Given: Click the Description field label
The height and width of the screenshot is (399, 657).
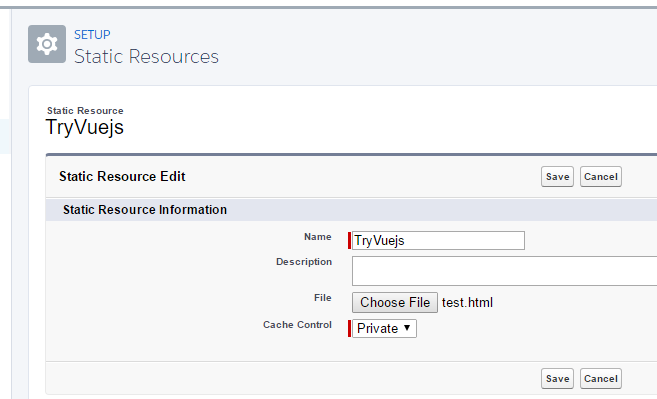Looking at the screenshot, I should 304,262.
